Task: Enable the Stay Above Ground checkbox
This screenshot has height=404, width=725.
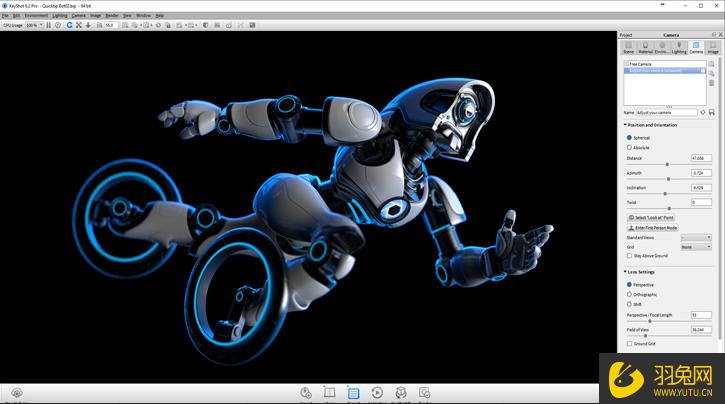Action: tap(629, 255)
